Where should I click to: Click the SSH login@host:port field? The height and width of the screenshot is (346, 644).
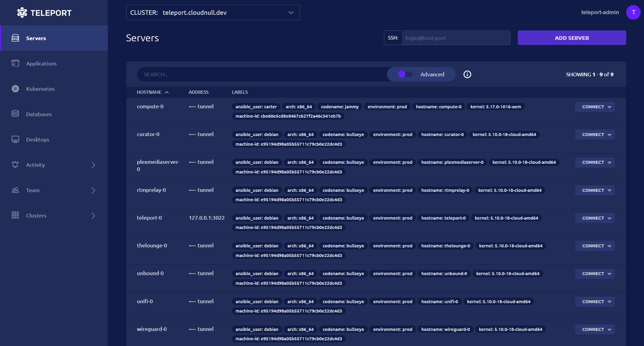(x=455, y=38)
